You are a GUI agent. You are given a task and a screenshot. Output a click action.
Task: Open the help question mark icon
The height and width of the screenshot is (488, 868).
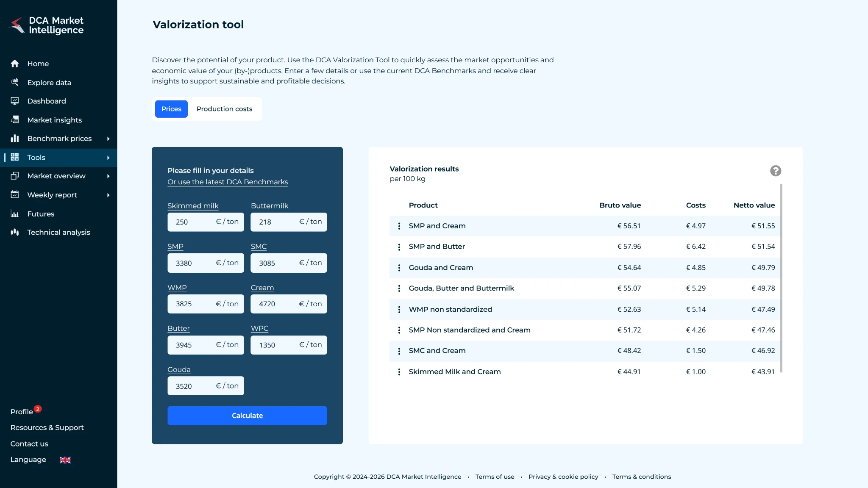pyautogui.click(x=776, y=171)
